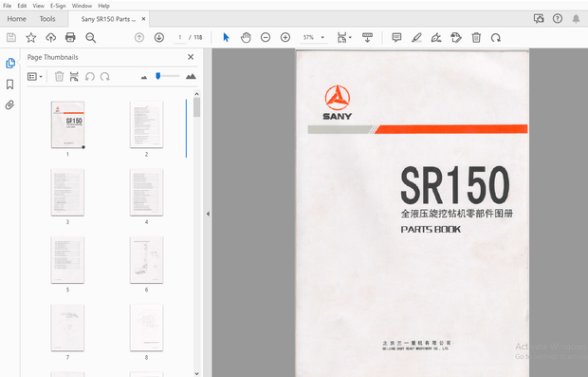Zoom in with the plus button
The width and height of the screenshot is (588, 377).
pos(285,38)
